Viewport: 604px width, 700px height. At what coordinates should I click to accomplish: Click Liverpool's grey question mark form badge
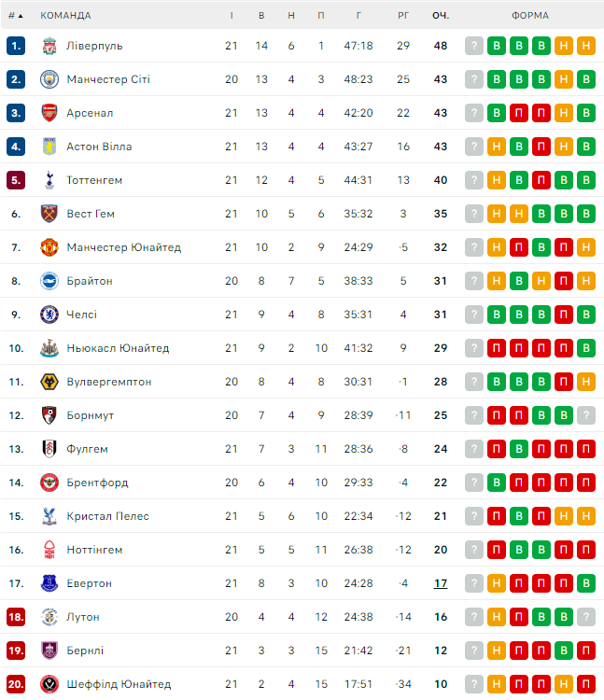coord(474,46)
